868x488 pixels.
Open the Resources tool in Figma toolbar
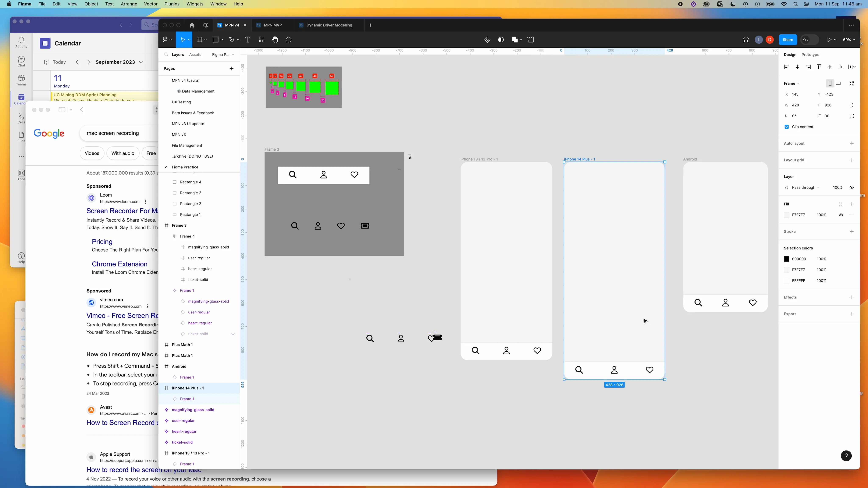tap(261, 40)
